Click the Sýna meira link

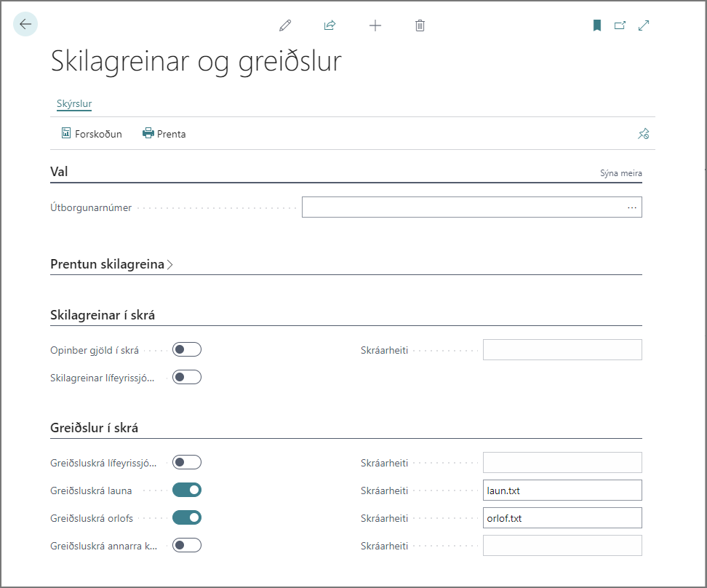pos(620,174)
